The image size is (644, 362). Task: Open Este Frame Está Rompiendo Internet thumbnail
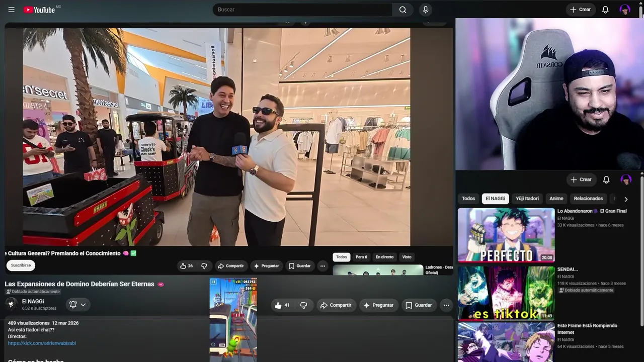[x=506, y=342]
